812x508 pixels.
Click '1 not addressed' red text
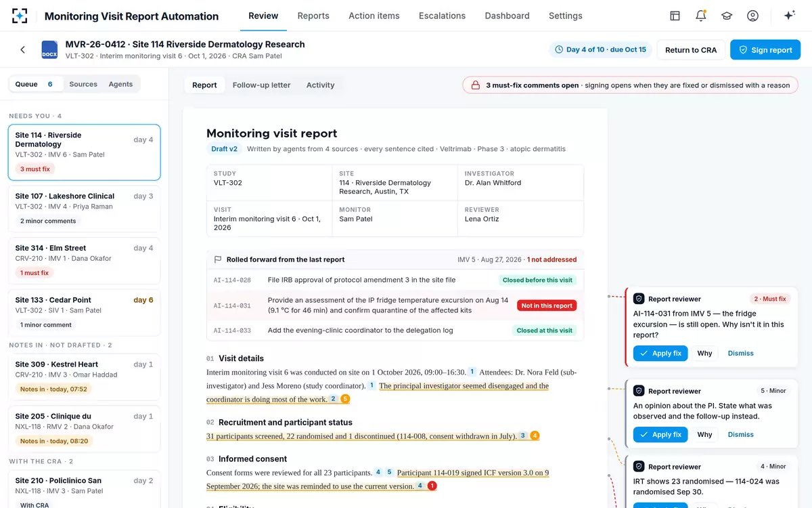[x=552, y=259]
